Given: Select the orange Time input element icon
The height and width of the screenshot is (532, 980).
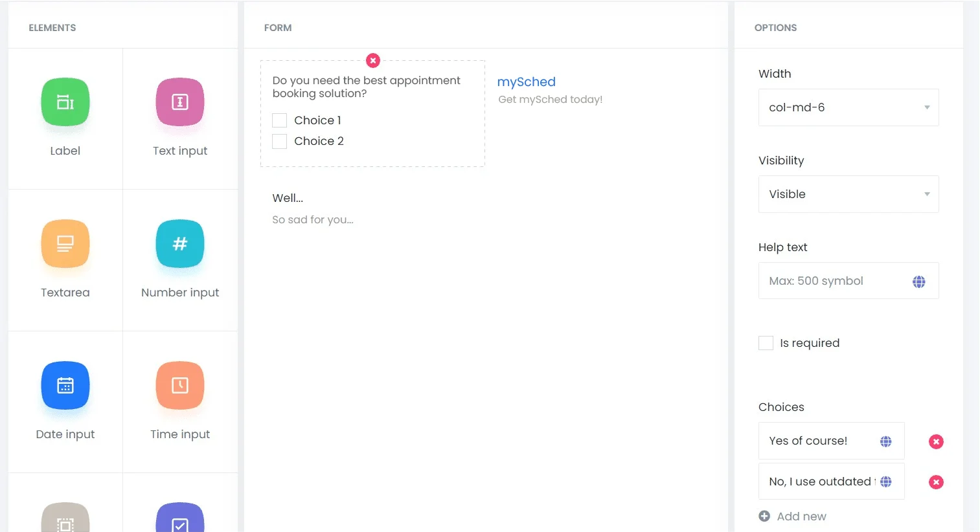Looking at the screenshot, I should point(180,385).
